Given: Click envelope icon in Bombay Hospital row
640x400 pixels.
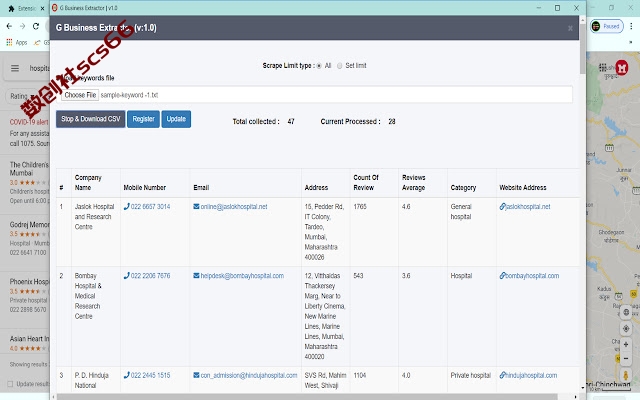Looking at the screenshot, I should (x=196, y=276).
